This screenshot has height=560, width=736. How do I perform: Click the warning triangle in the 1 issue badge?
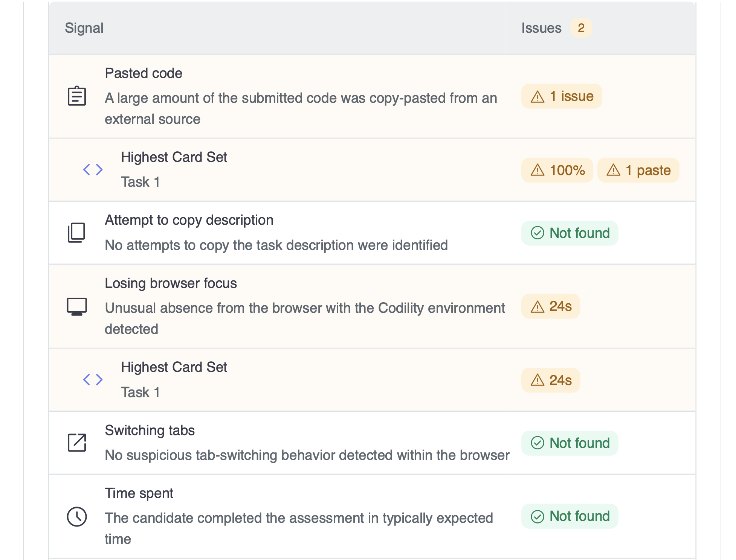click(537, 96)
